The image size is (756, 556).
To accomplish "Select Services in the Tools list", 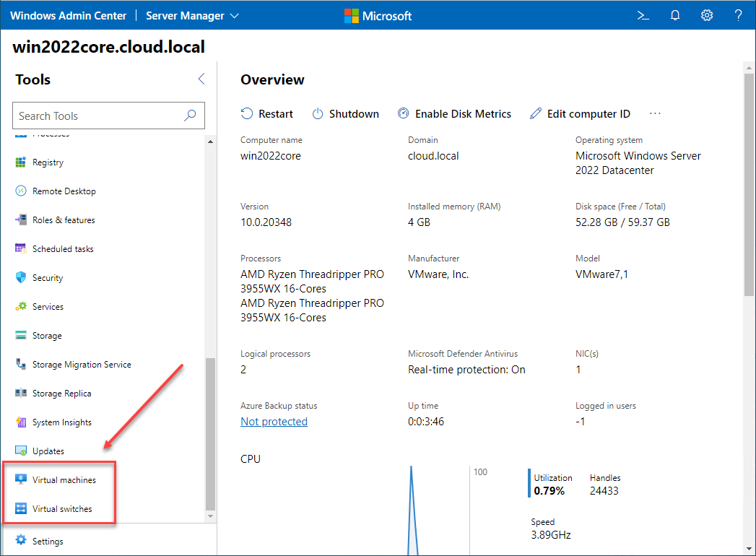I will (x=48, y=307).
